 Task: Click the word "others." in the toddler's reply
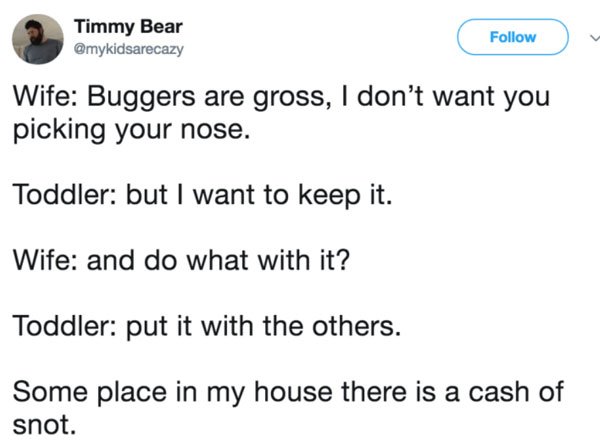(x=357, y=326)
